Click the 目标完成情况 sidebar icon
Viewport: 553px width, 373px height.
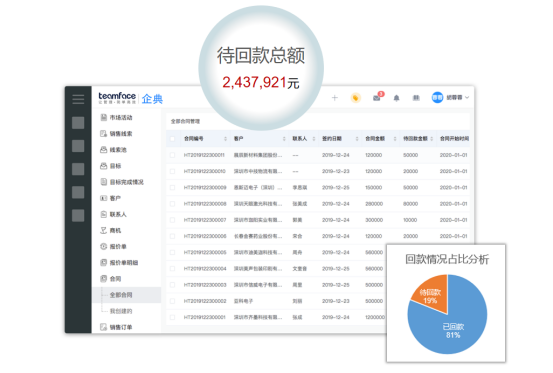tap(103, 182)
